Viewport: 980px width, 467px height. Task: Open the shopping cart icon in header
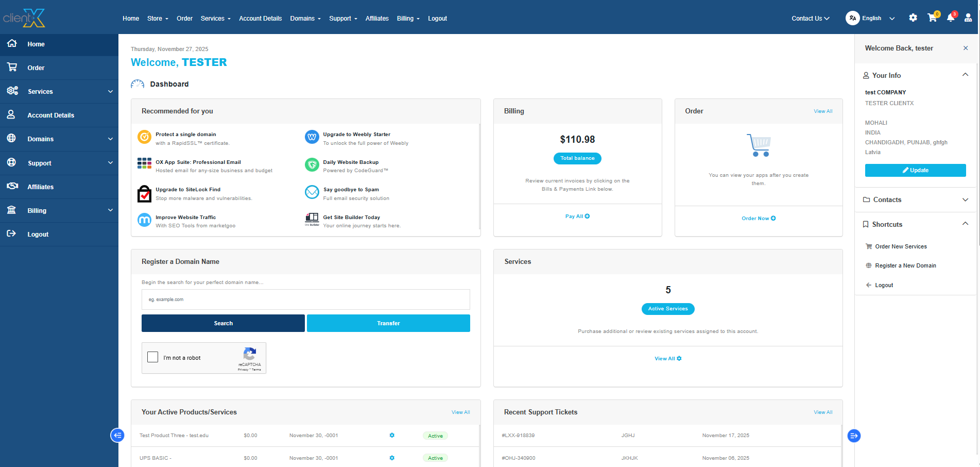tap(932, 18)
